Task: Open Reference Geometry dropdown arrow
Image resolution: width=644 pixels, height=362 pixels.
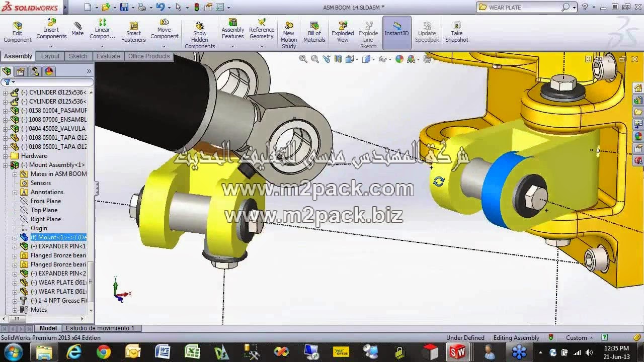Action: click(262, 46)
